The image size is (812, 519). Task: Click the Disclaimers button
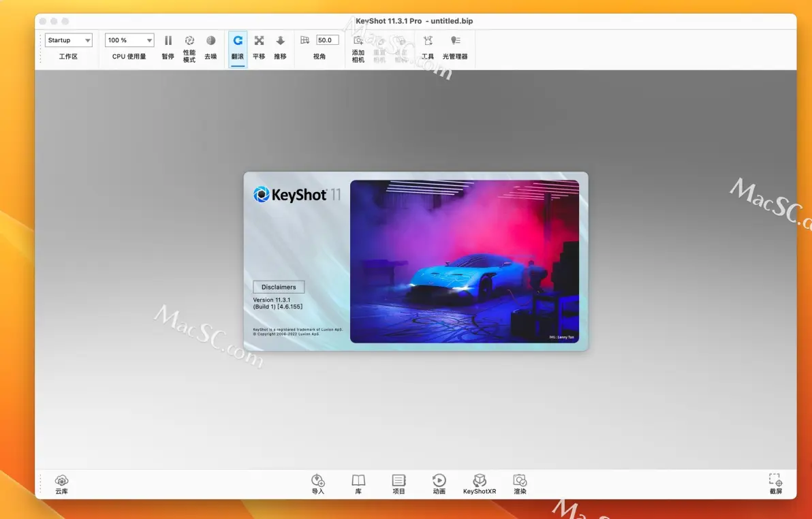[279, 287]
